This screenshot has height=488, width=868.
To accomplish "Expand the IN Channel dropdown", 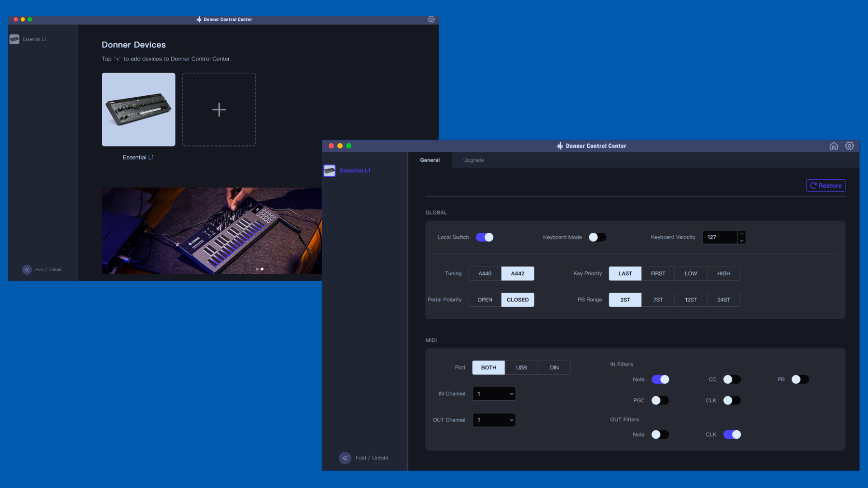I will 494,394.
